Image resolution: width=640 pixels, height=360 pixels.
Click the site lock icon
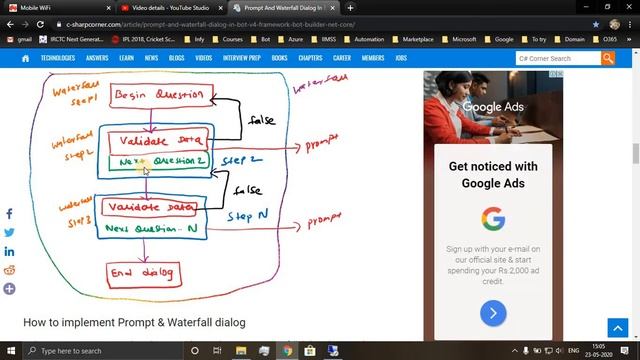click(59, 24)
